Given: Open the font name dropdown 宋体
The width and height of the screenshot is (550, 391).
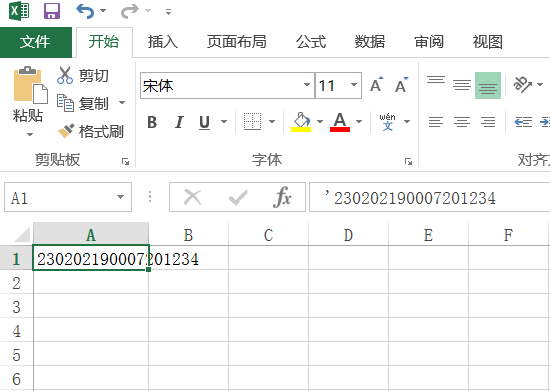Looking at the screenshot, I should click(x=307, y=85).
